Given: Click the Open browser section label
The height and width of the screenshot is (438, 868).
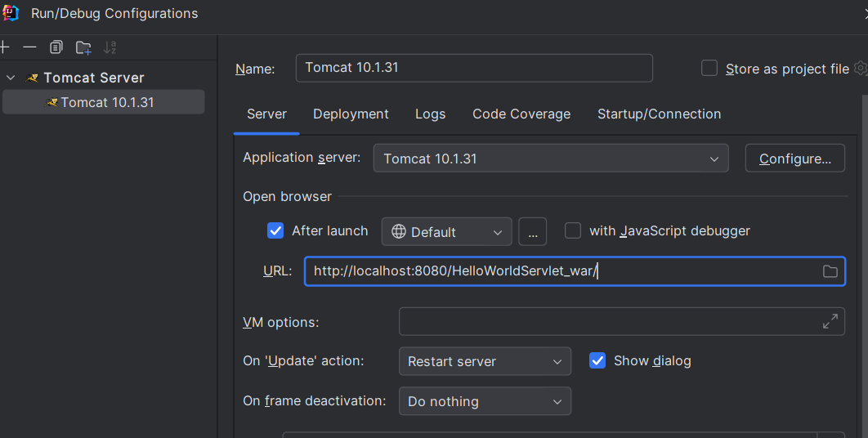Looking at the screenshot, I should click(x=288, y=197).
